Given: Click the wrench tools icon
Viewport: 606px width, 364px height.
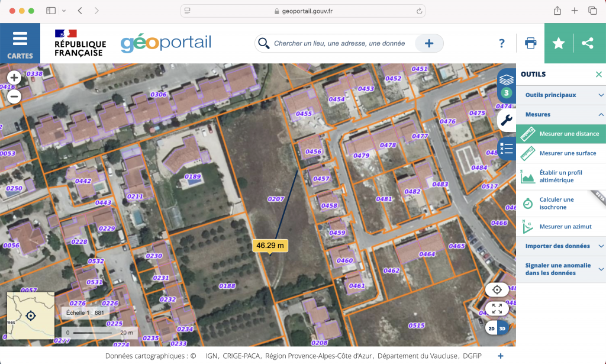Looking at the screenshot, I should tap(507, 120).
